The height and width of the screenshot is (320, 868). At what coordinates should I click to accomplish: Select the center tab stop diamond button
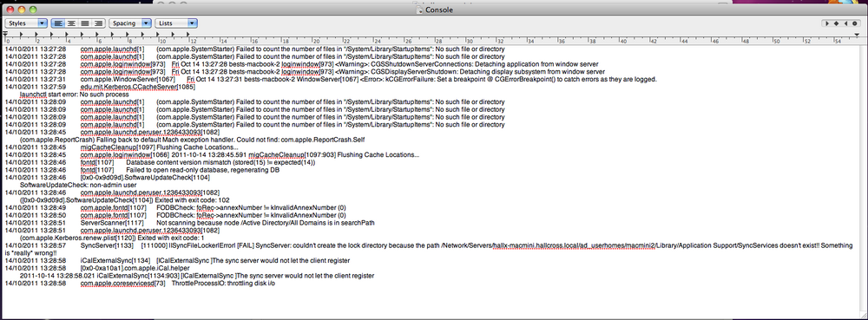click(837, 23)
